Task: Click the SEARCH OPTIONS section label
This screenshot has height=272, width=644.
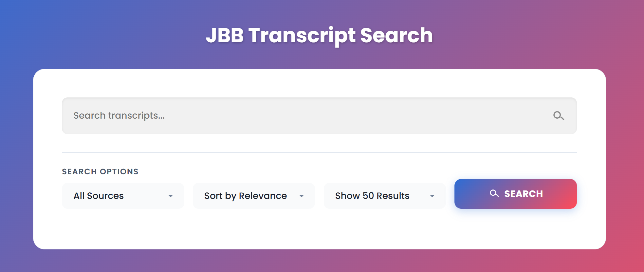Action: click(x=100, y=172)
